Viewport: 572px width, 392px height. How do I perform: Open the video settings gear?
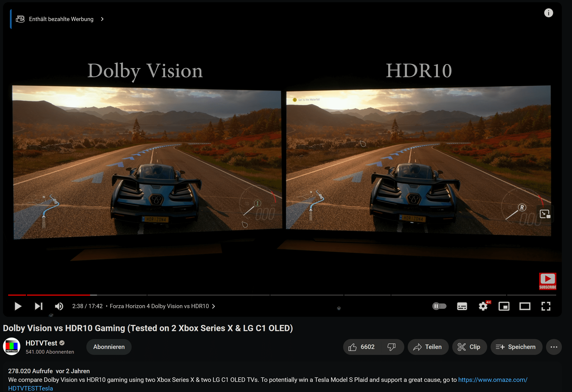pyautogui.click(x=483, y=306)
